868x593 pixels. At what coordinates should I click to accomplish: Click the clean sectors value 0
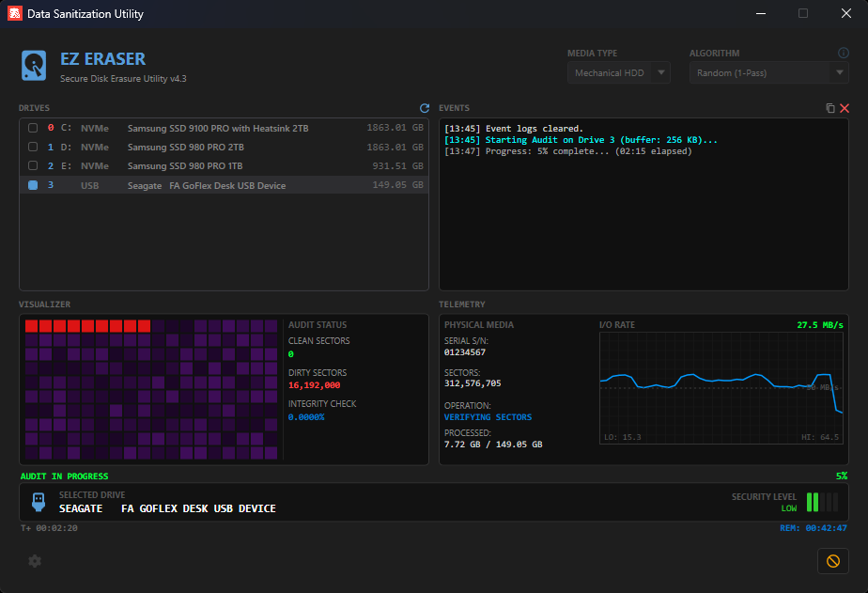coord(290,354)
